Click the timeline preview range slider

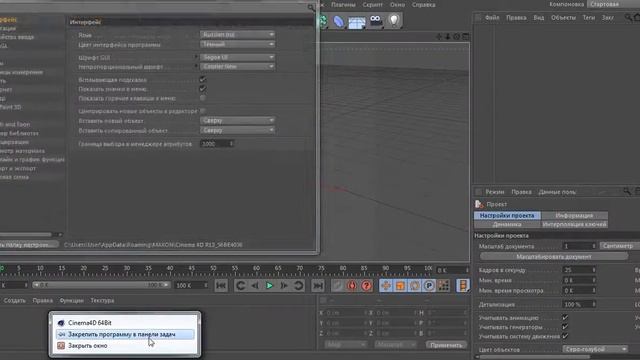tap(101, 285)
